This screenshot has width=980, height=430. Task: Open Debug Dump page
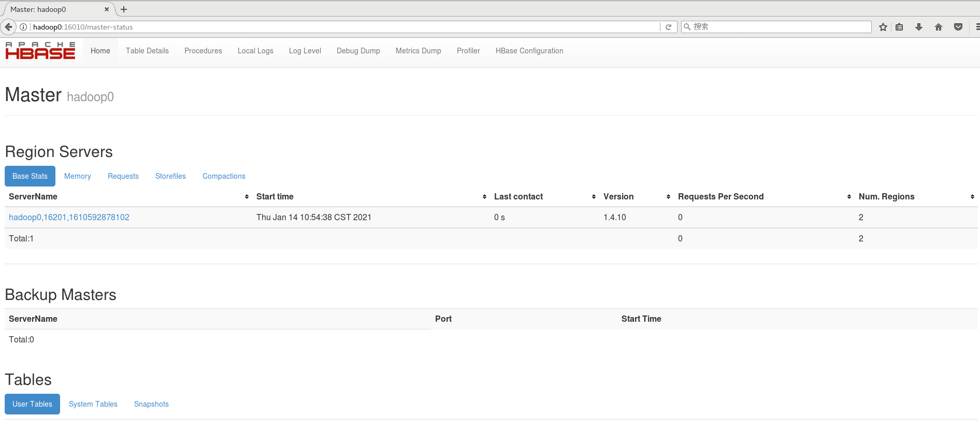[358, 51]
